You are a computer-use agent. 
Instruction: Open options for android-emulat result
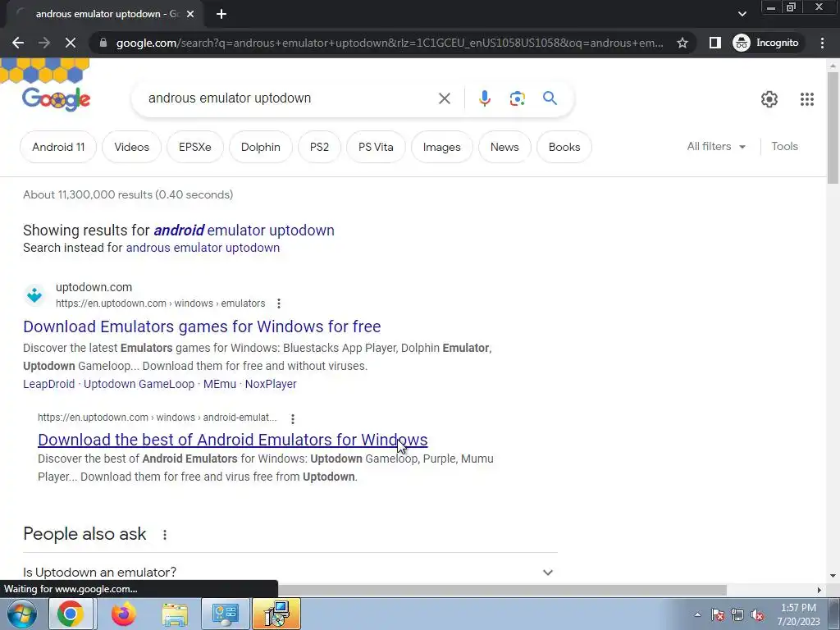[x=293, y=418]
